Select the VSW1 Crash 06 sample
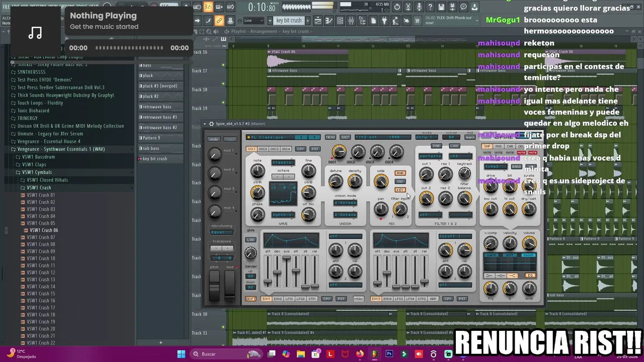This screenshot has height=362, width=644. (x=43, y=230)
